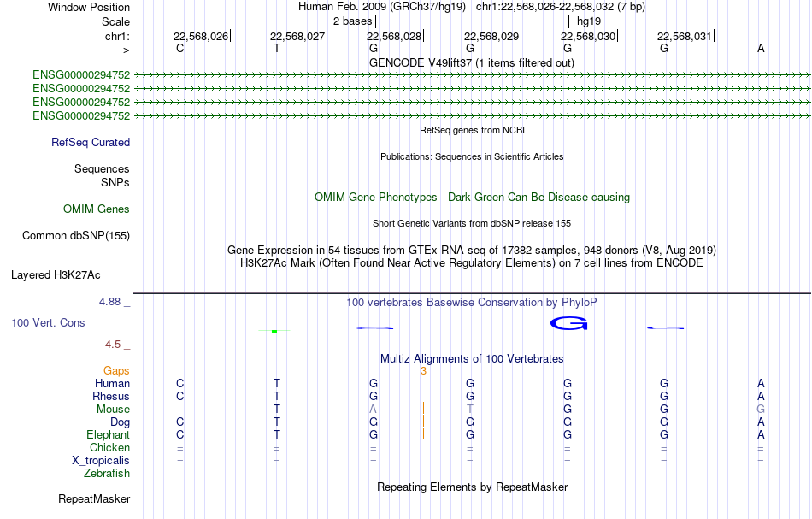Viewport: 812px width, 519px height.
Task: Click the third ENSG00000294752 gene track label
Action: pyautogui.click(x=81, y=102)
